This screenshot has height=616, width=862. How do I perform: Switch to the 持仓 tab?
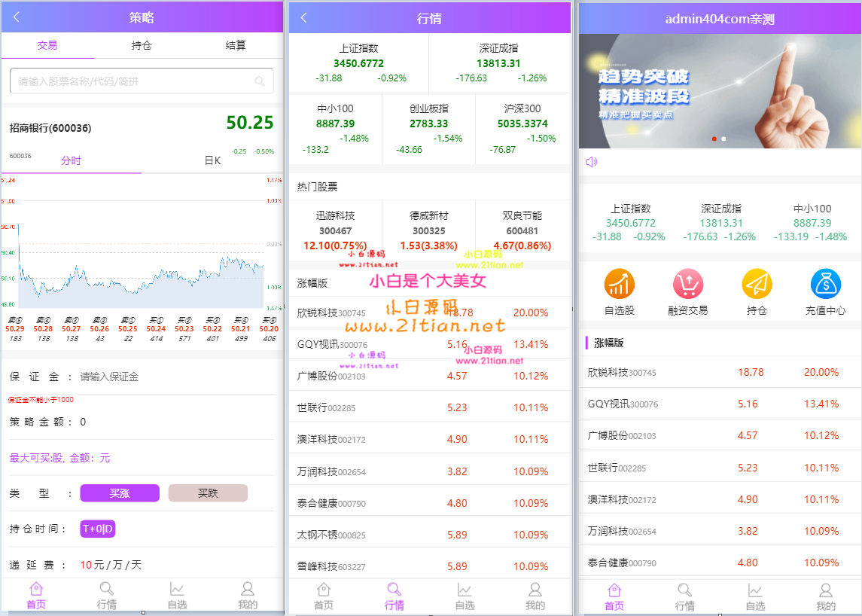coord(142,45)
